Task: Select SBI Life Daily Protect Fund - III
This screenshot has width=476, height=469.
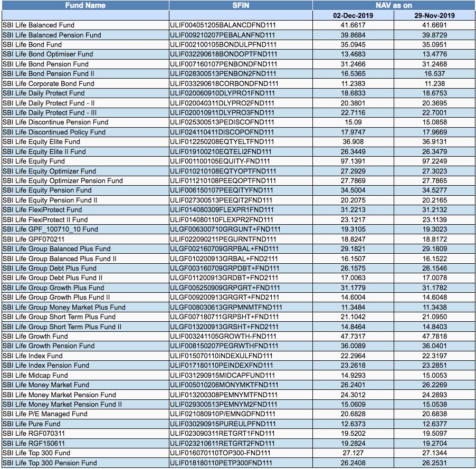Action: pyautogui.click(x=50, y=112)
